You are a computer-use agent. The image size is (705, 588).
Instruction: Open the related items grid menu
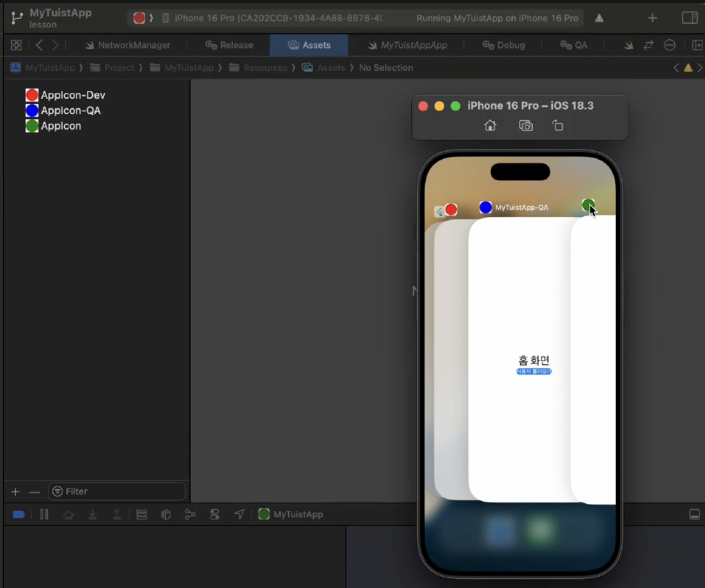(16, 45)
